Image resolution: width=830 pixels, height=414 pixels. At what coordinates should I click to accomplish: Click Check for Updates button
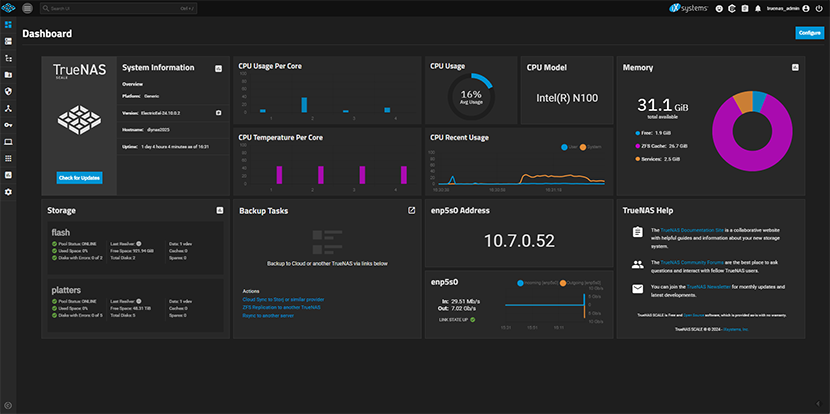click(79, 178)
